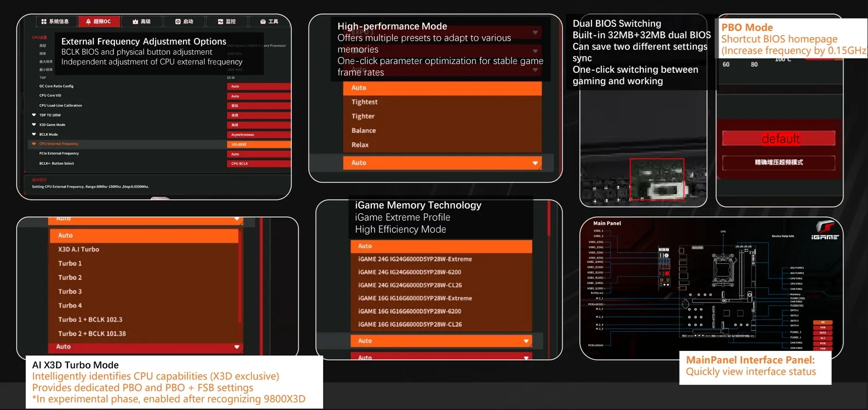Select Turbo 2 + BCLK 101.38 option
This screenshot has width=868, height=410.
click(x=145, y=333)
